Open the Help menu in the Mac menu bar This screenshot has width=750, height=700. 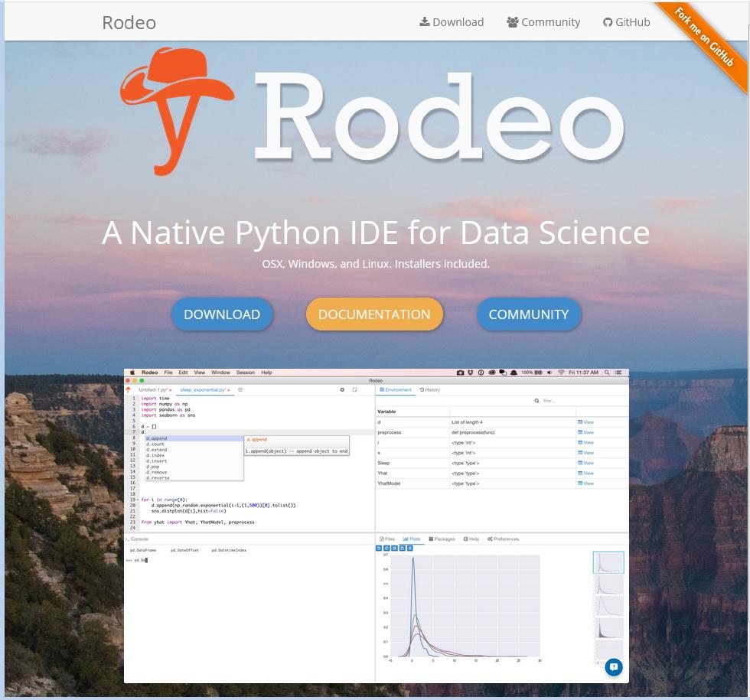pos(266,373)
